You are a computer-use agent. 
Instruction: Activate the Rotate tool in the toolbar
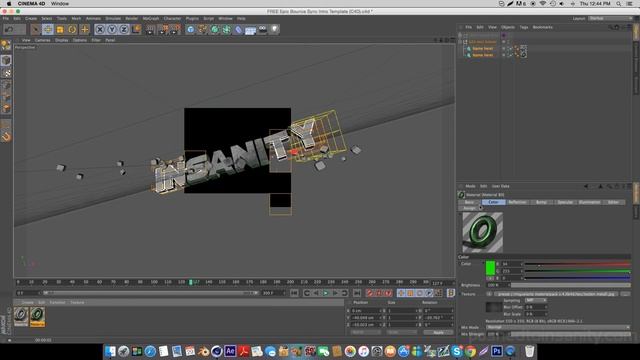click(72, 29)
